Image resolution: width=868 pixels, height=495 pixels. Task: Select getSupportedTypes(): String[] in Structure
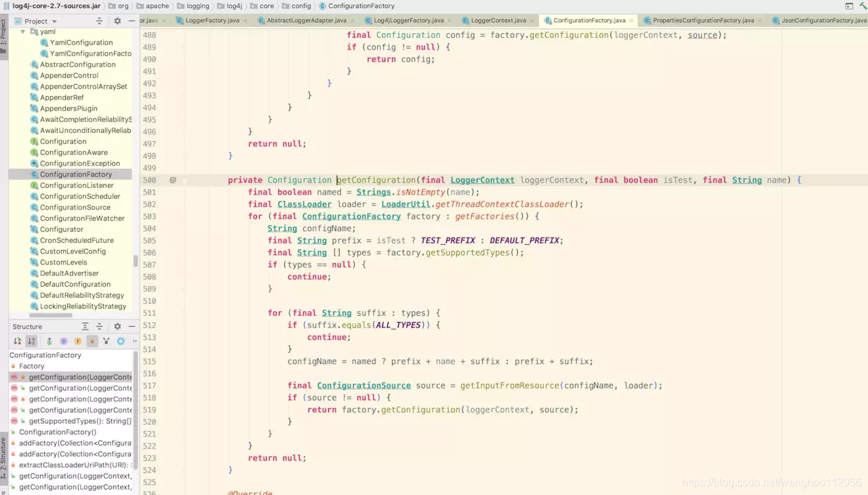coord(71,420)
